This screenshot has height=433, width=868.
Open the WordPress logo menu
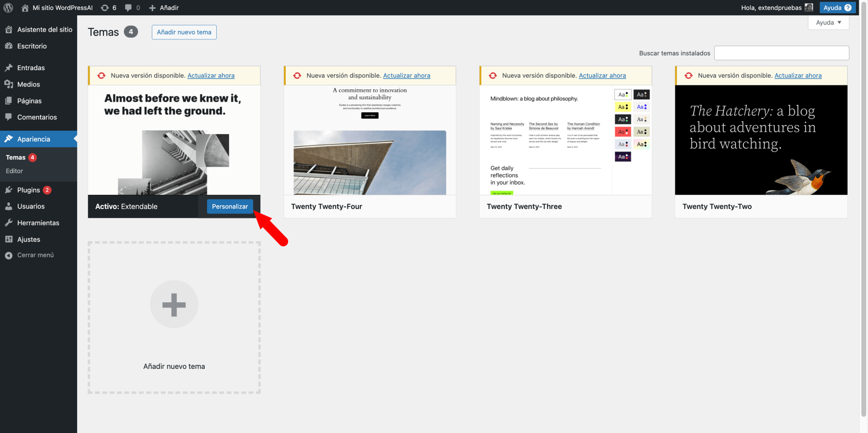(8, 8)
